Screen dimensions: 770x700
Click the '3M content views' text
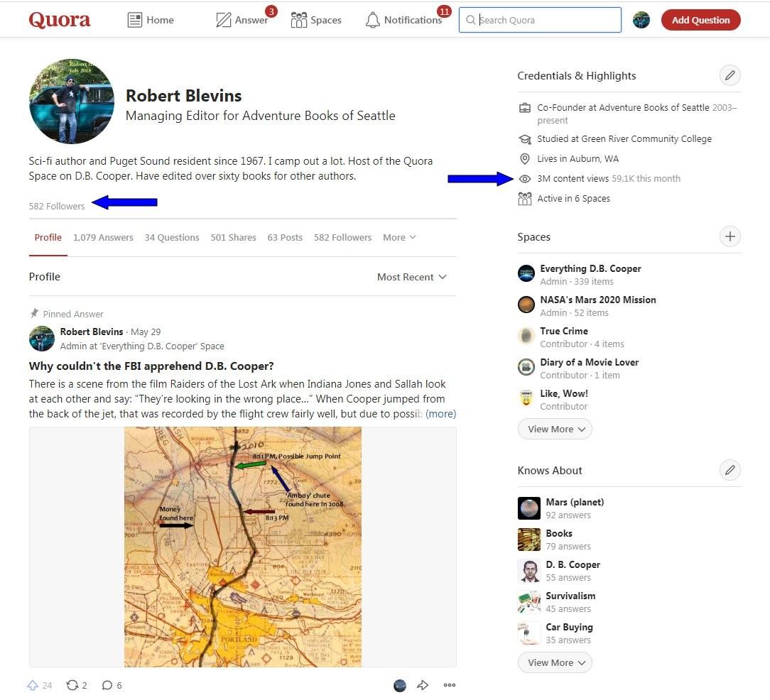[x=573, y=179]
